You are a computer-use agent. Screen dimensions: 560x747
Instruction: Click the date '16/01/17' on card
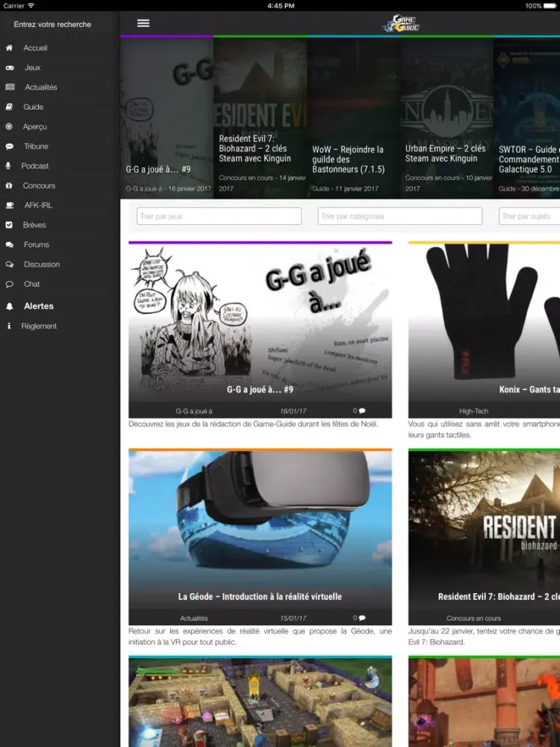coord(293,411)
